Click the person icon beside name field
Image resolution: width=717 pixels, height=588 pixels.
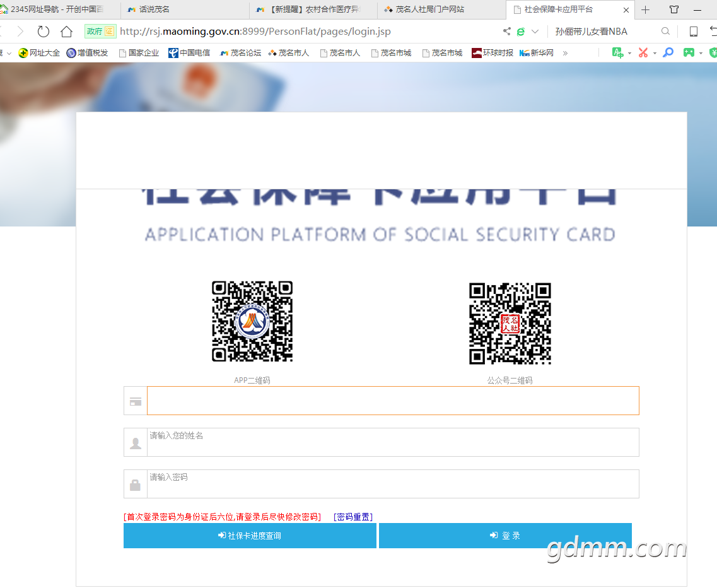click(x=136, y=443)
